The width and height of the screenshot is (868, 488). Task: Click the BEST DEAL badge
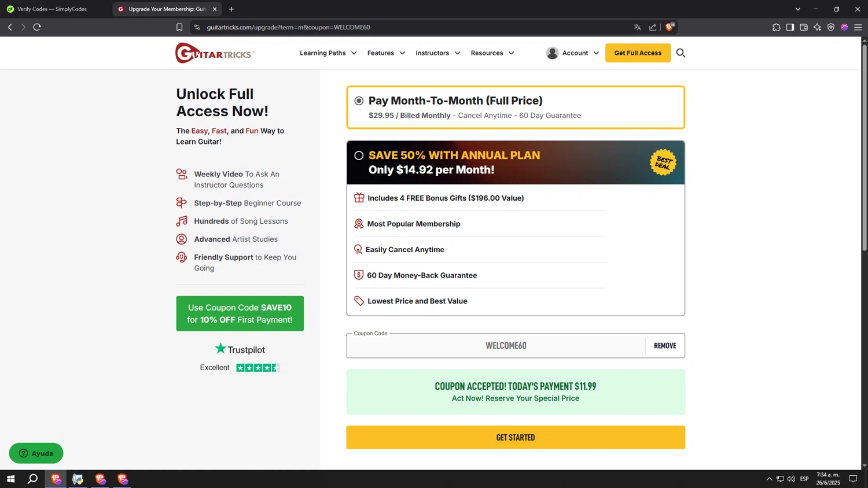coord(663,162)
